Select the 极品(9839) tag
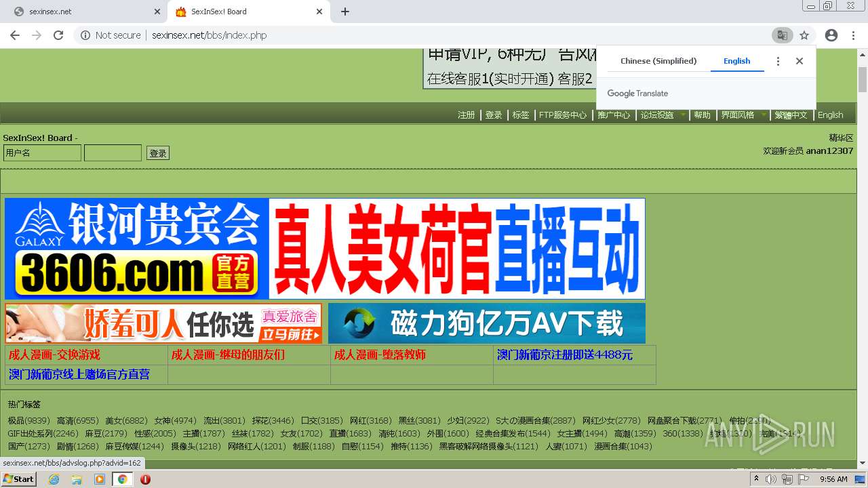The height and width of the screenshot is (488, 868). (28, 421)
